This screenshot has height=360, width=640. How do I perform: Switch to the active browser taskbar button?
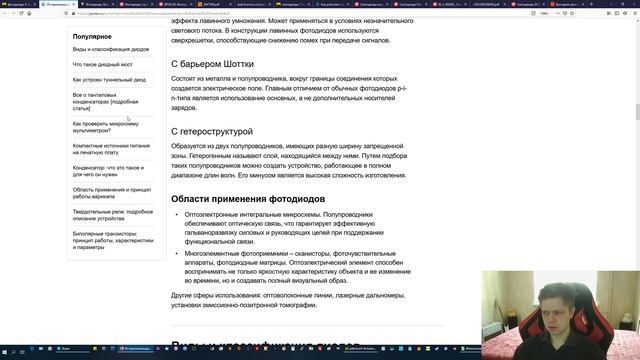click(136, 349)
